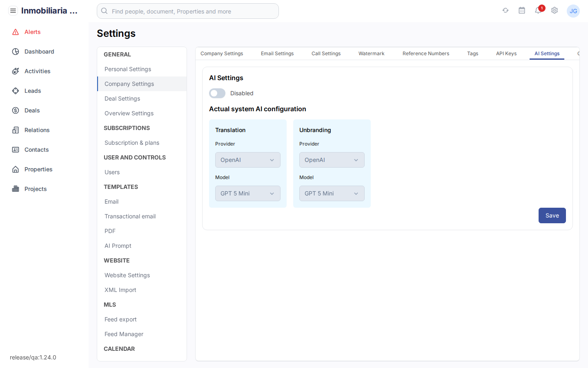Go to the Projects section
This screenshot has width=588, height=368.
point(36,189)
